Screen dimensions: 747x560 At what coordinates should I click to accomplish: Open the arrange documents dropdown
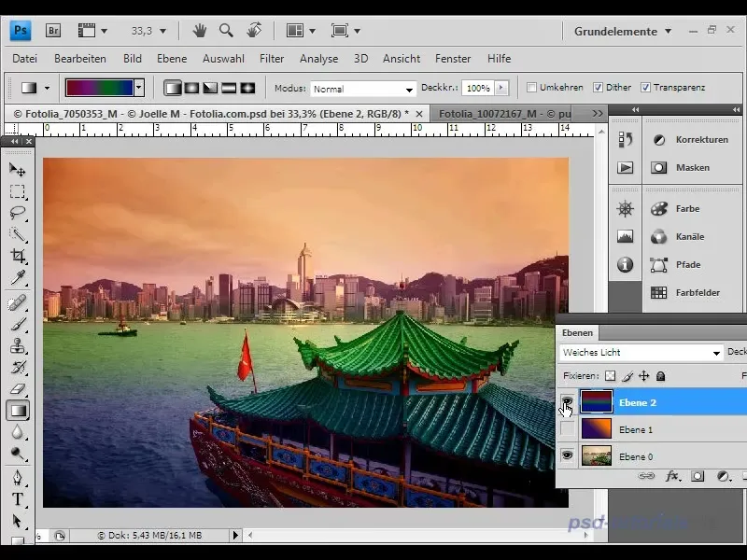coord(312,31)
